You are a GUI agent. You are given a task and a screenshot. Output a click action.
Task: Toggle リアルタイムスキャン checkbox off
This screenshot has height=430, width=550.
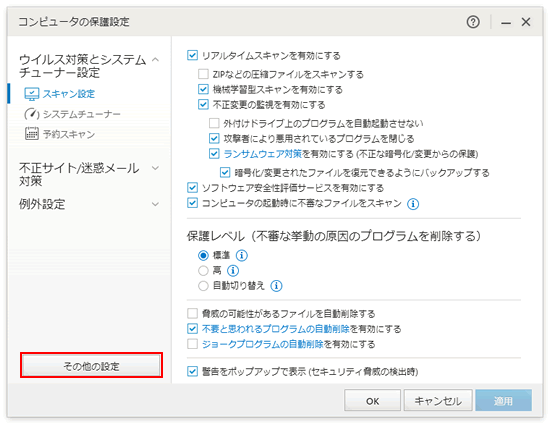tap(192, 55)
